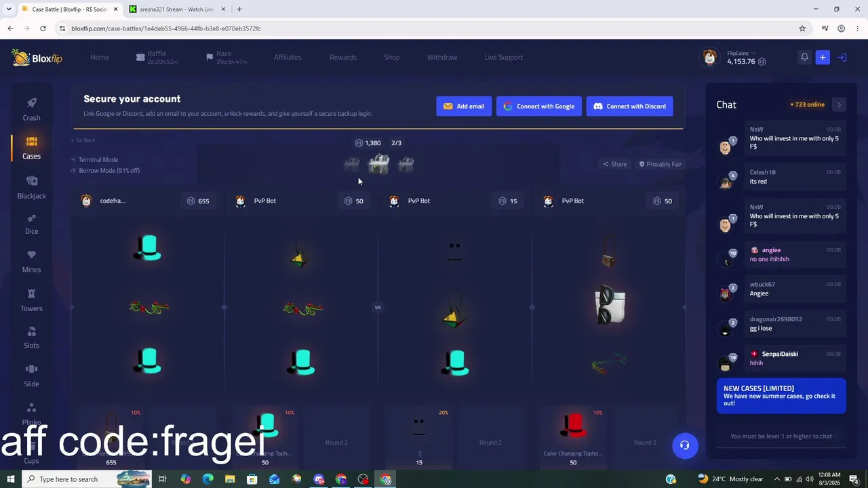Open Chrome three-dot menu

858,28
